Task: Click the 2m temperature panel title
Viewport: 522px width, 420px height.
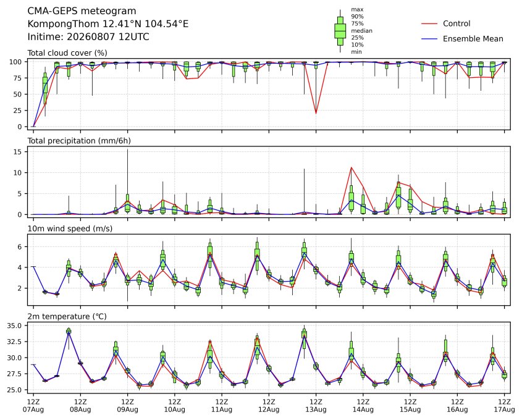Action: [x=67, y=316]
